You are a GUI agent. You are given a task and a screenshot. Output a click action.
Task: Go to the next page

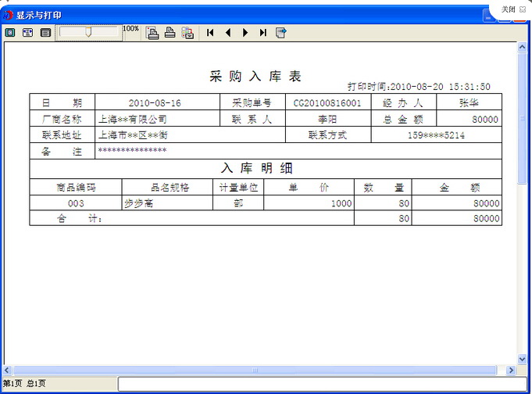click(245, 33)
